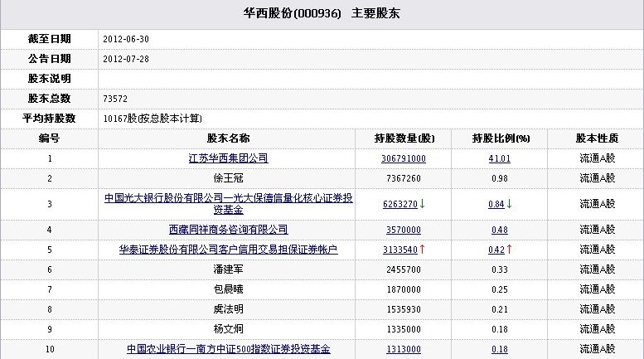Click the 0.18 ratio value for 杨文炯
The image size is (644, 359).
(x=500, y=329)
